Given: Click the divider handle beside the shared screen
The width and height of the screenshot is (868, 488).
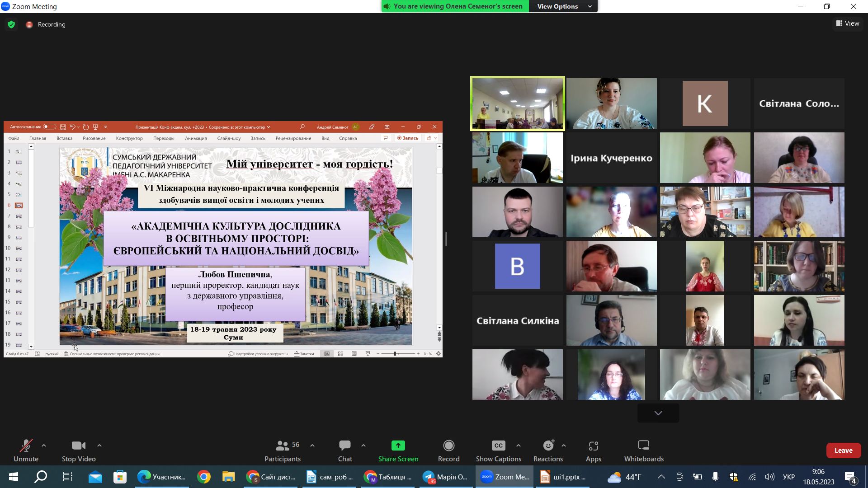Looking at the screenshot, I should 446,239.
